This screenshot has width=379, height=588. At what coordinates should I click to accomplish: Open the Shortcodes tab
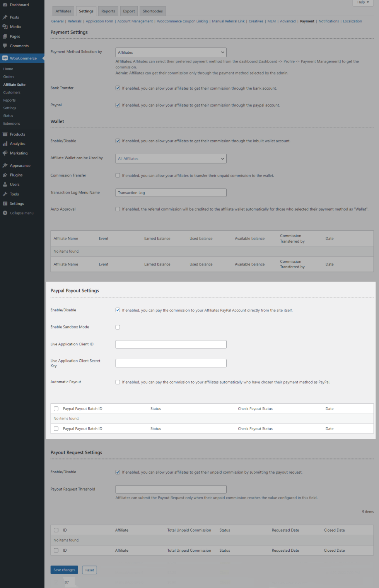152,11
